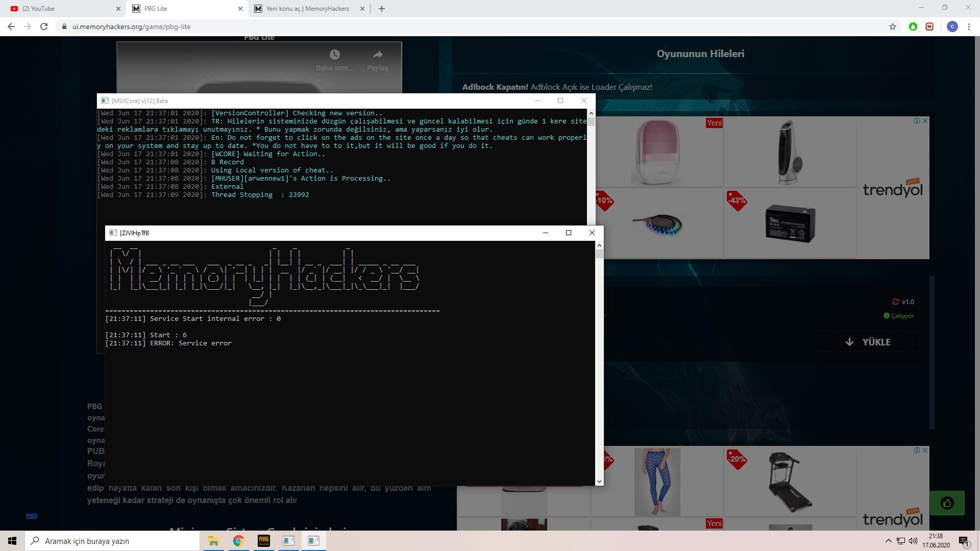980x551 pixels.
Task: Open Chrome from the taskbar
Action: coord(238,541)
